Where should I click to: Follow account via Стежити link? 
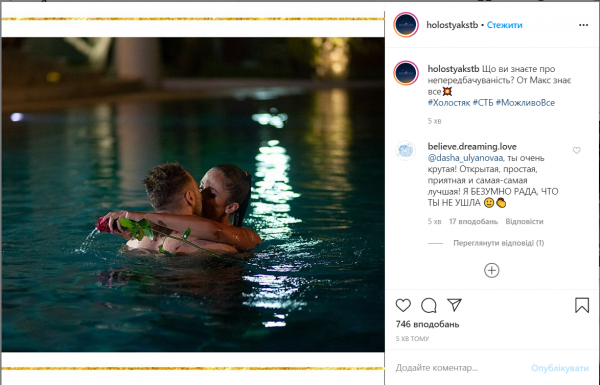point(504,25)
